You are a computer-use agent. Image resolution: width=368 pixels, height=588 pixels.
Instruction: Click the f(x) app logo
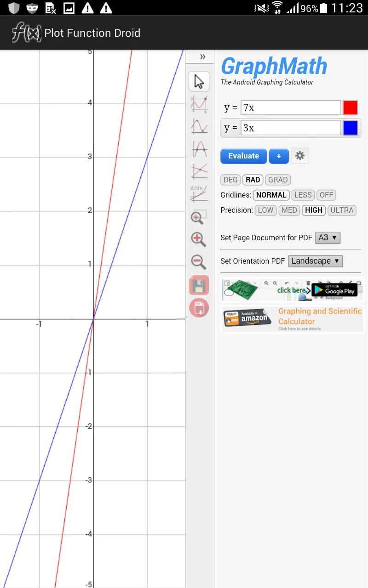point(26,33)
